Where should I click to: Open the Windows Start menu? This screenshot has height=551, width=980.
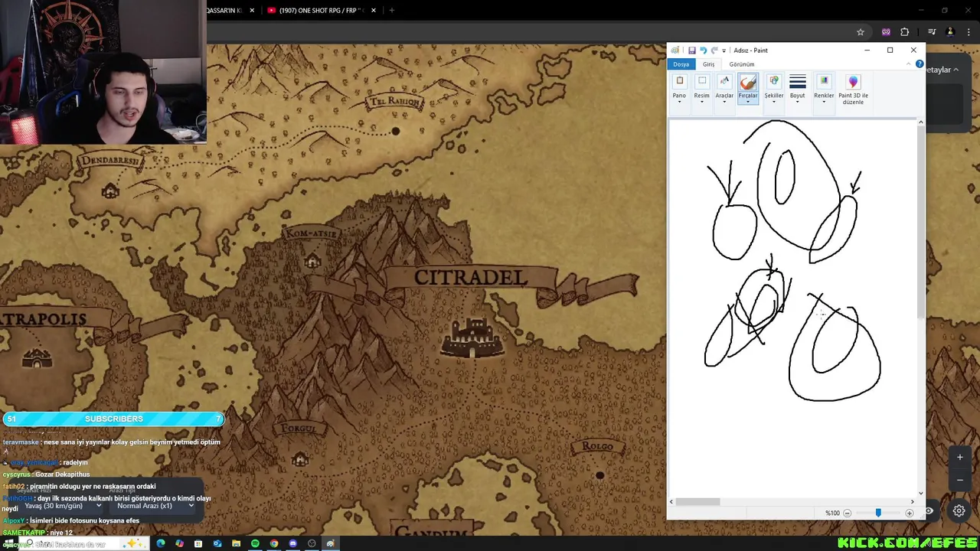coord(8,543)
